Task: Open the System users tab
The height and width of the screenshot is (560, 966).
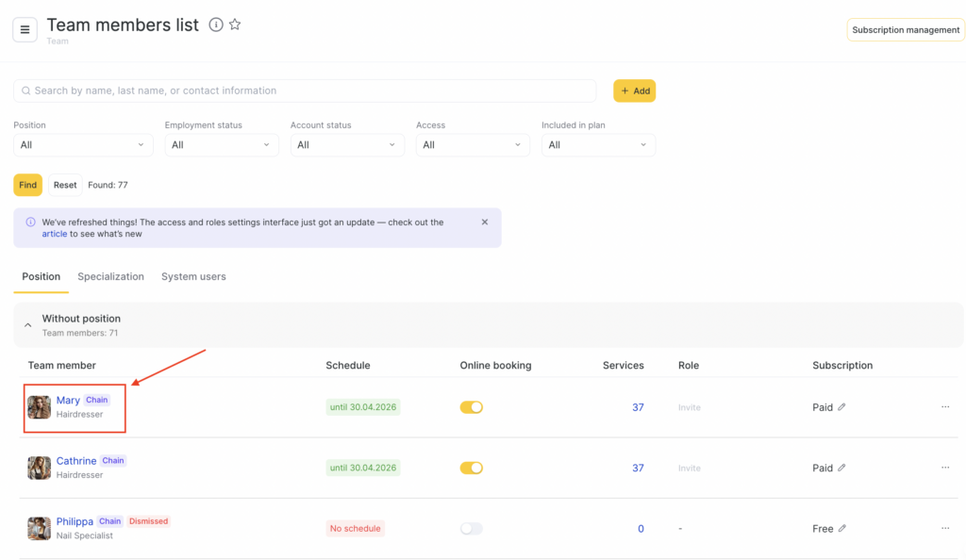Action: tap(193, 277)
